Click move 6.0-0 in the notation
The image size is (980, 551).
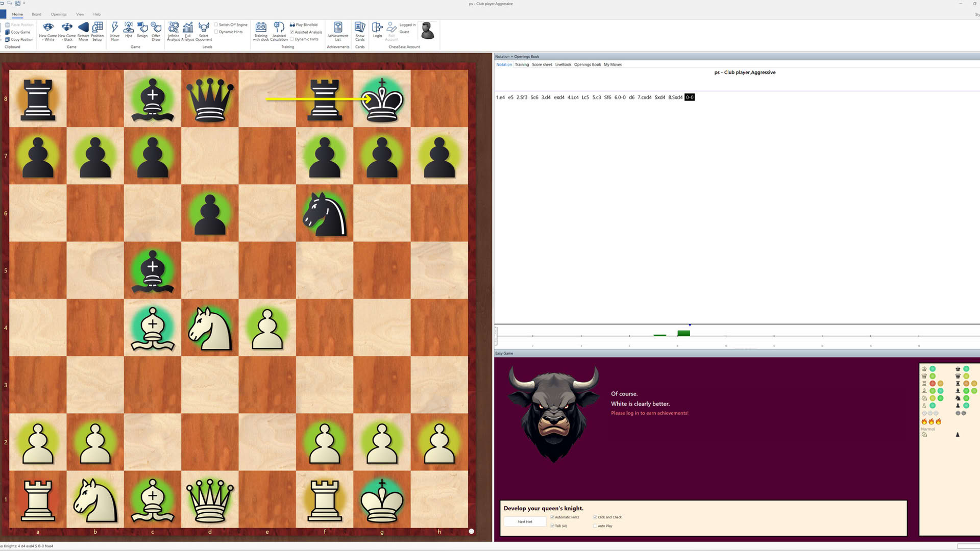click(x=620, y=97)
